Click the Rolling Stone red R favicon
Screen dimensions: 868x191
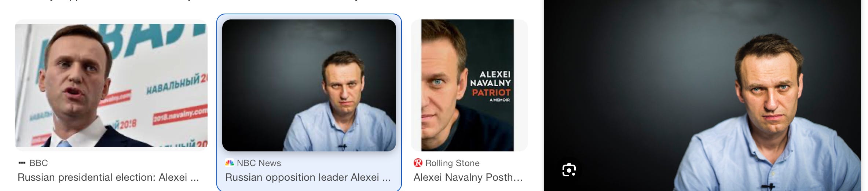pos(418,163)
